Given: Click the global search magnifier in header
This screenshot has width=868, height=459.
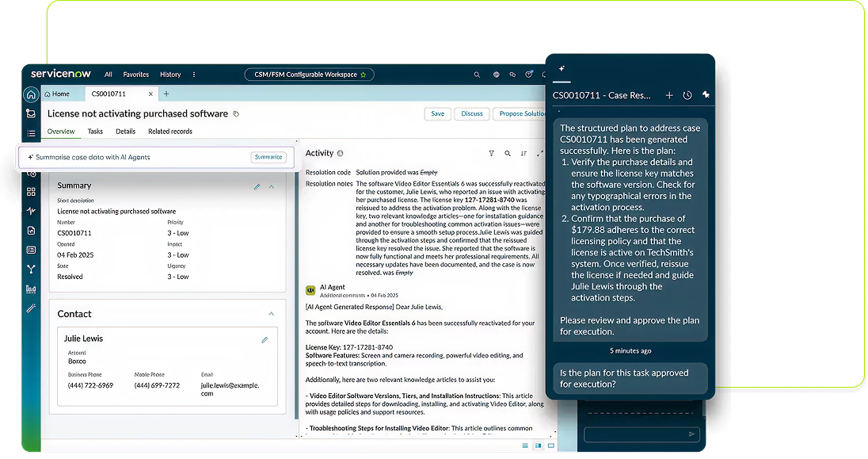Looking at the screenshot, I should coord(477,75).
